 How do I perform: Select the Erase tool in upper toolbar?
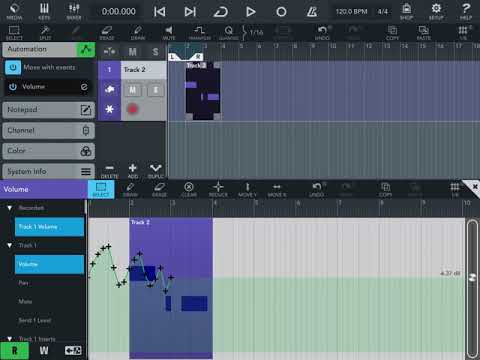point(107,33)
